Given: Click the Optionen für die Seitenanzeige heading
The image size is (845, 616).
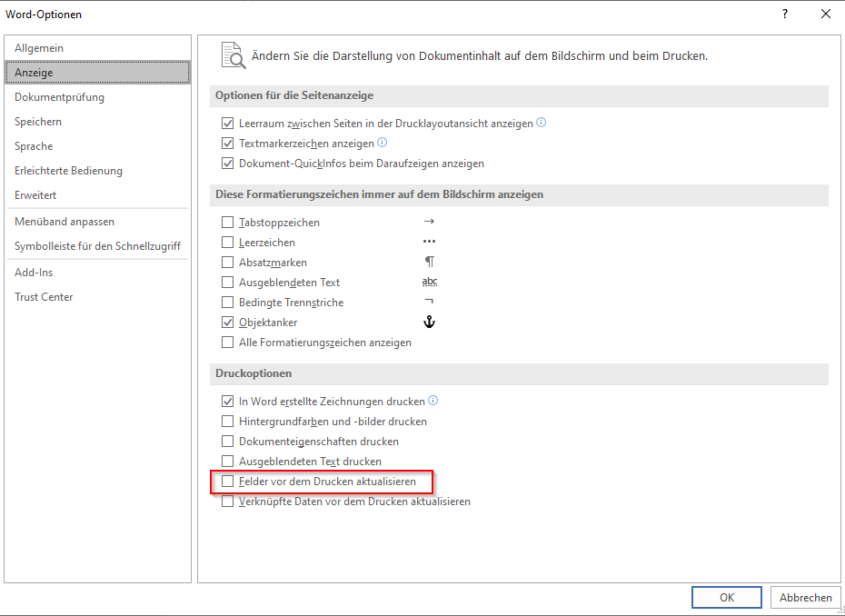Looking at the screenshot, I should (294, 95).
